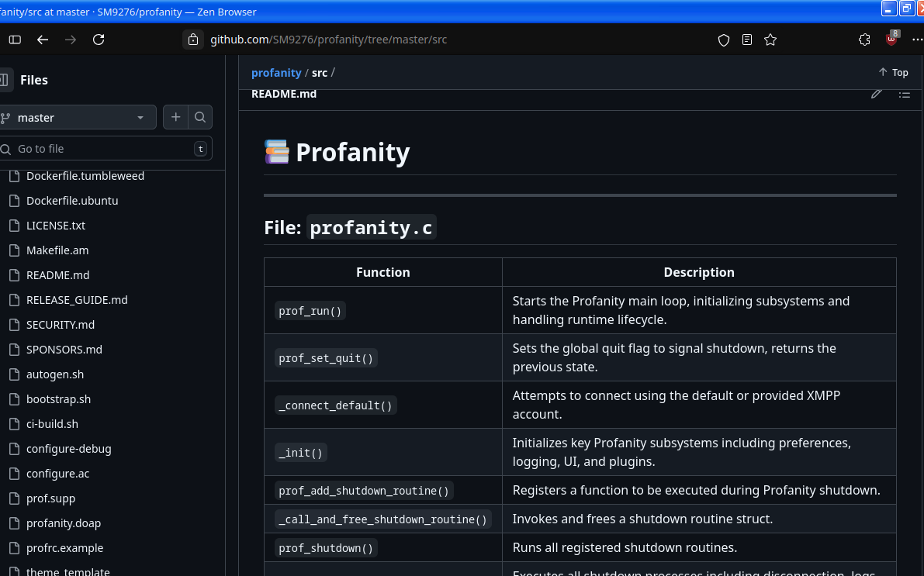Click the _call_and_free_shutdown_routine() cell
Viewport: 924px width, 576px height.
(x=383, y=519)
